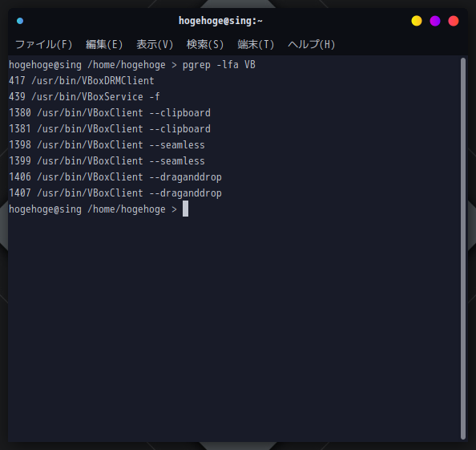Click the window title hogehoge@sing:~
The height and width of the screenshot is (450, 476).
220,21
